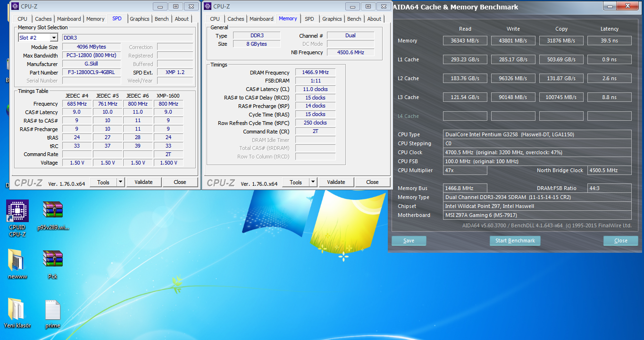This screenshot has height=340, width=644.
Task: Click the Part Number "F3-12800CL9-4GBRL"
Action: tap(91, 73)
